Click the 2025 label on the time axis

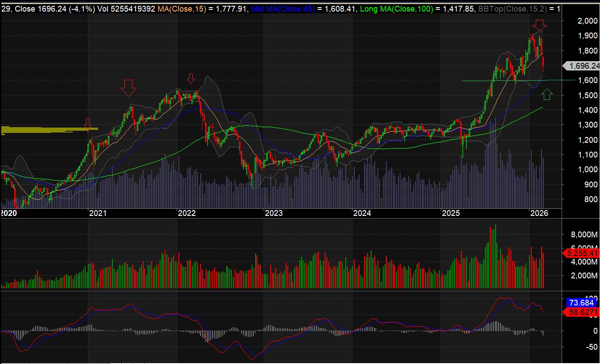(451, 213)
